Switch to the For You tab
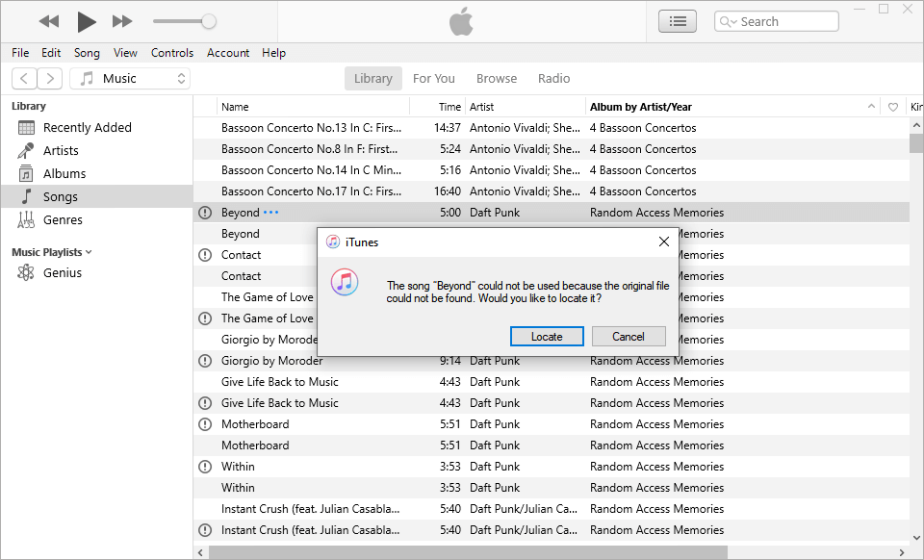The height and width of the screenshot is (560, 924). pyautogui.click(x=434, y=78)
